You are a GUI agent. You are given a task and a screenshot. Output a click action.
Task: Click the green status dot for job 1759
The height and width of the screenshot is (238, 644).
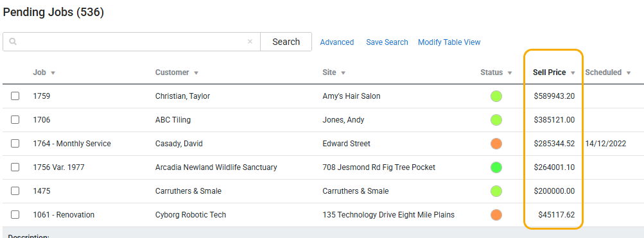click(x=496, y=96)
